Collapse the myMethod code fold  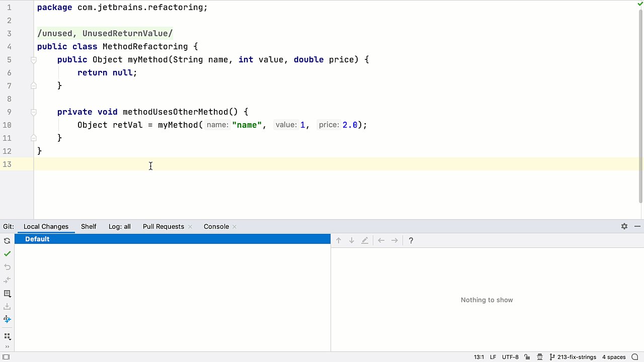pyautogui.click(x=33, y=59)
